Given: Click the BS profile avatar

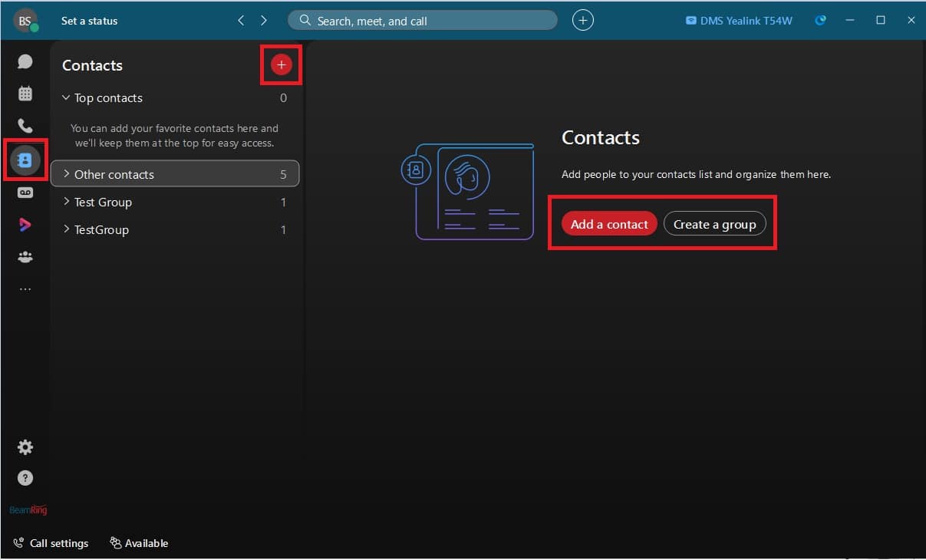Looking at the screenshot, I should [25, 21].
